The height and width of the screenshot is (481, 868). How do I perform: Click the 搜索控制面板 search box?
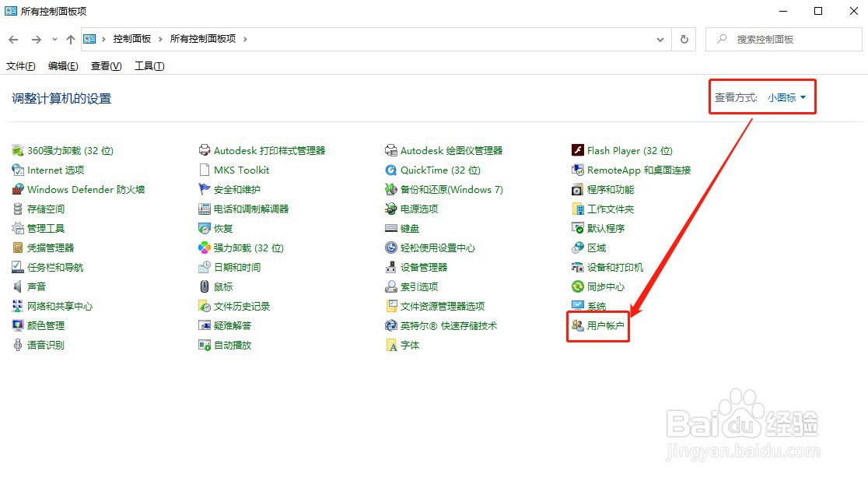tap(783, 40)
